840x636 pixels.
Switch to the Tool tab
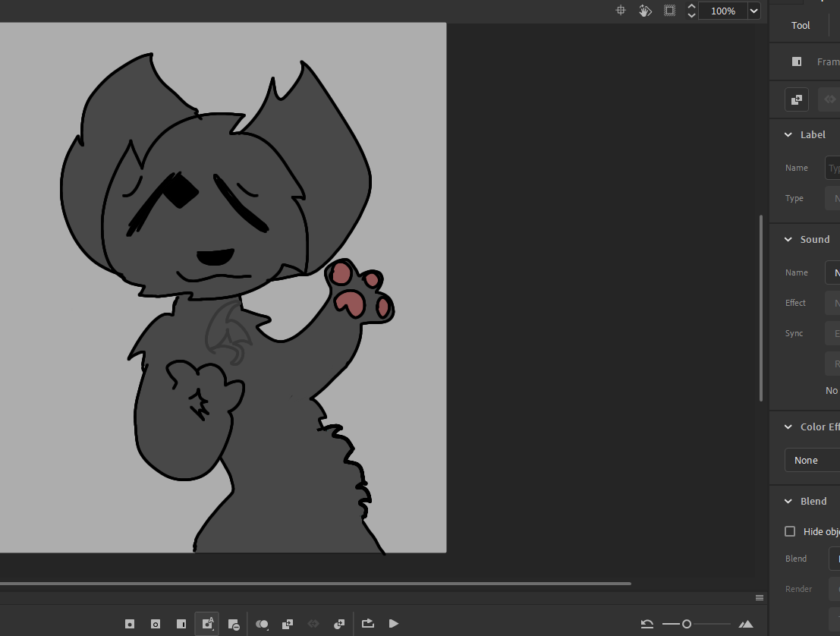point(801,25)
